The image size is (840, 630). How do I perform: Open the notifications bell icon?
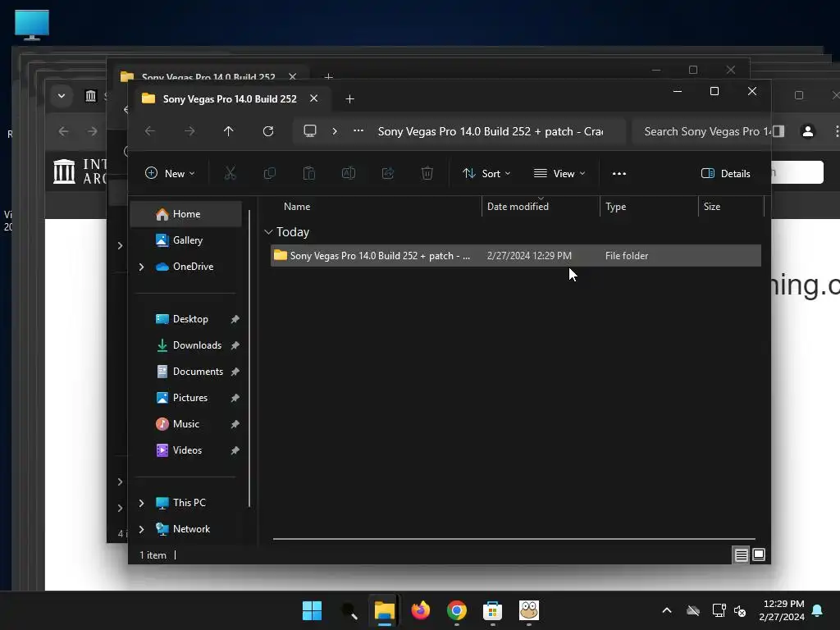818,610
